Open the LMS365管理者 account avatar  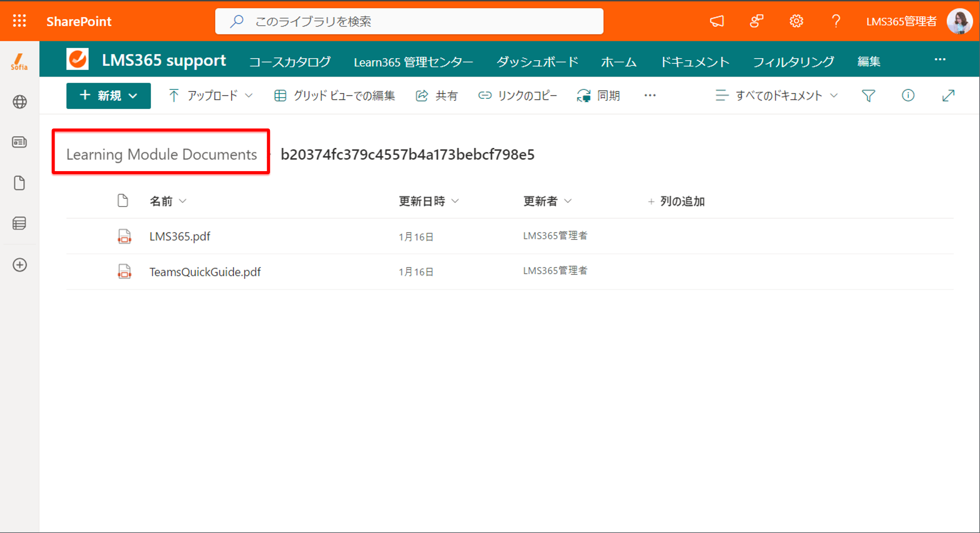[x=959, y=21]
